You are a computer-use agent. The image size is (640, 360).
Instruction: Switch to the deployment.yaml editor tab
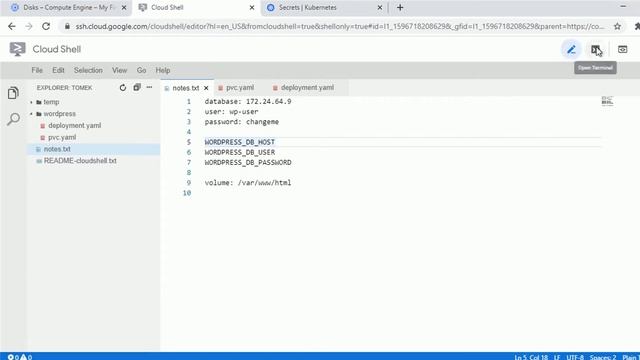pos(307,88)
